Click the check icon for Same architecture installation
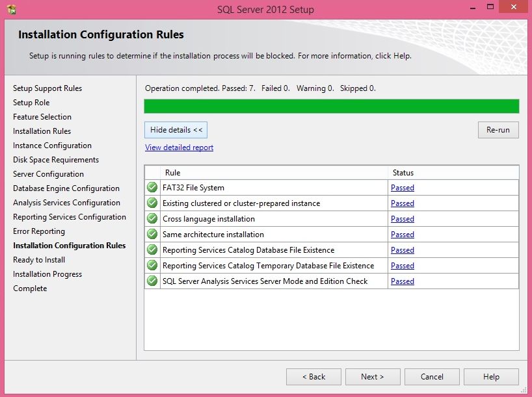 pyautogui.click(x=152, y=234)
